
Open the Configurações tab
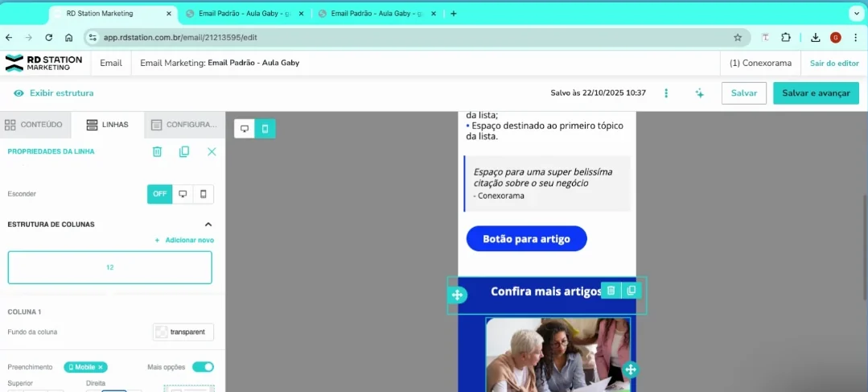click(x=184, y=125)
